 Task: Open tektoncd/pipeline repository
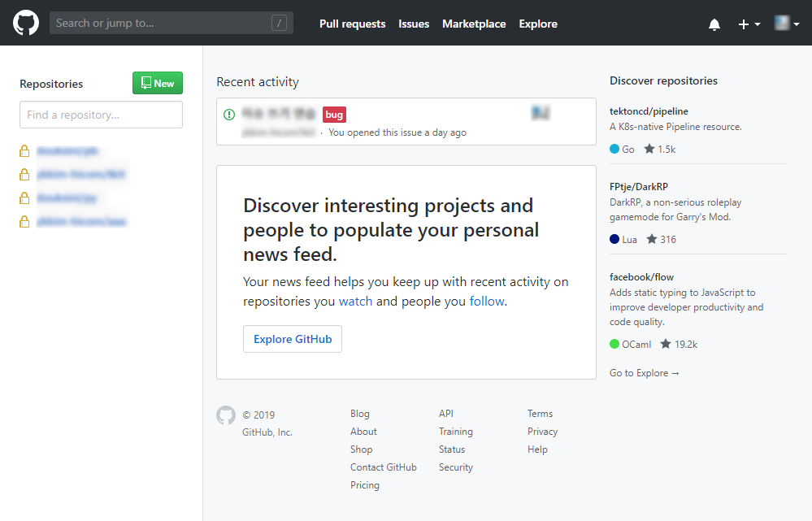coord(649,111)
